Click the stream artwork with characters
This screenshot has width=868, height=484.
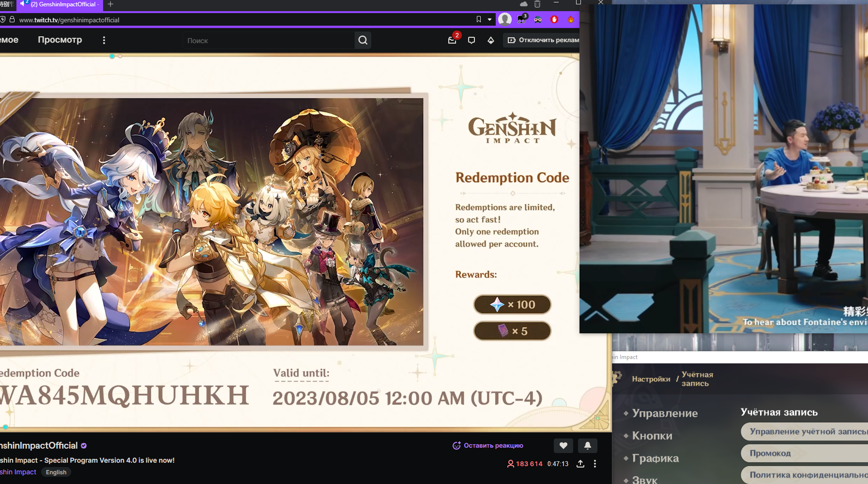(x=212, y=222)
